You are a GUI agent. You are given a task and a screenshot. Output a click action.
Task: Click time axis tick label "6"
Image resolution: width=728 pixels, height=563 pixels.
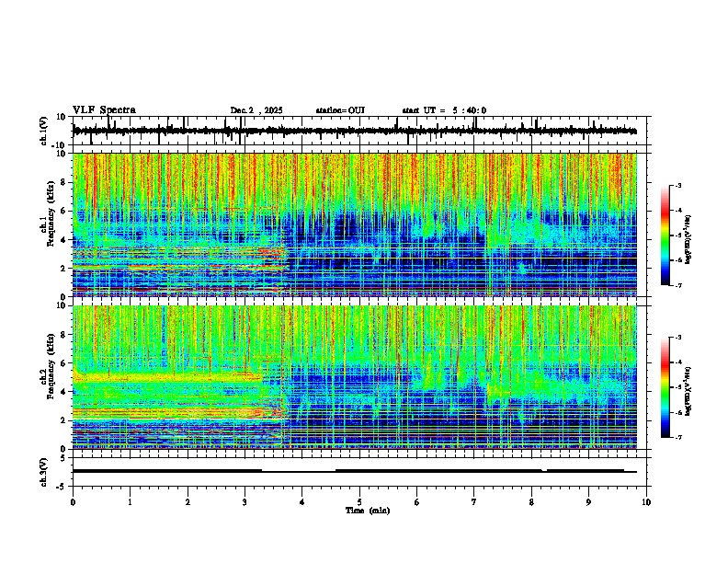416,502
